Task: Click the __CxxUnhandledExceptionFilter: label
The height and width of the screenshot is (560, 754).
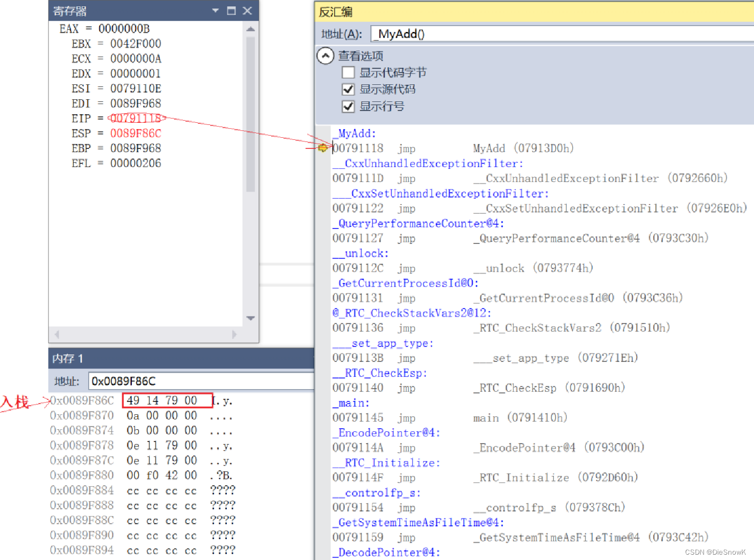Action: (428, 163)
